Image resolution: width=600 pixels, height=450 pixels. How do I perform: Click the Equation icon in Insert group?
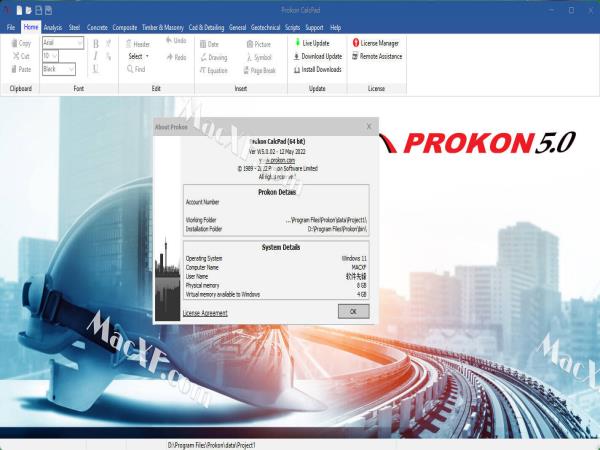pos(203,70)
